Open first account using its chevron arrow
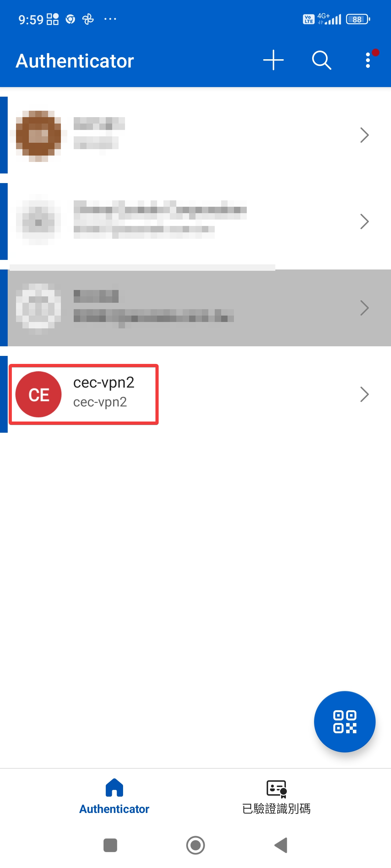Viewport: 391px width, 868px height. 364,135
